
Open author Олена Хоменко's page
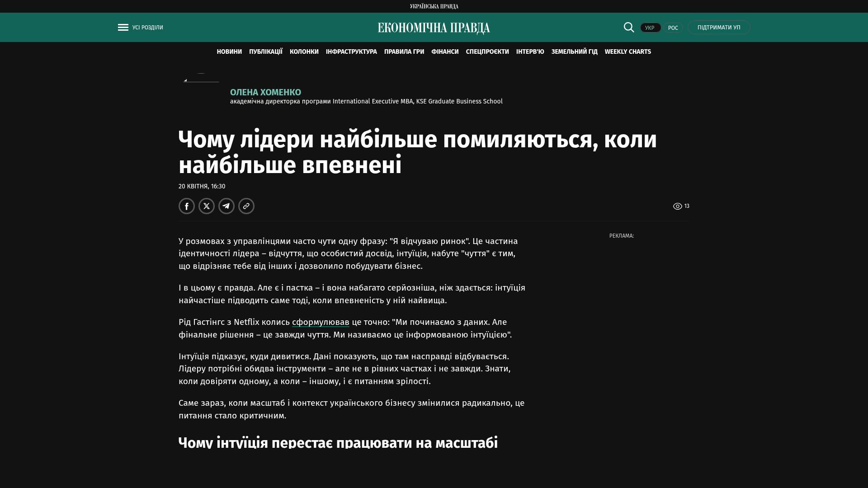click(x=265, y=92)
